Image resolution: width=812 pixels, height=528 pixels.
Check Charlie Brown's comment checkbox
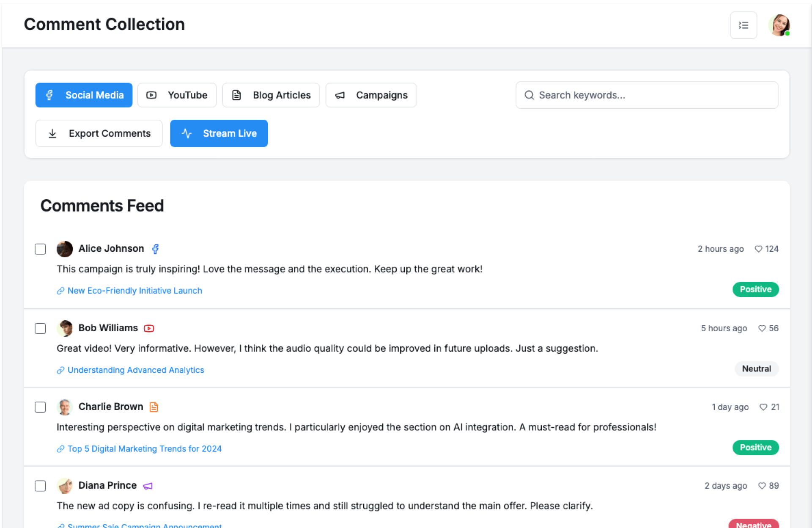(40, 407)
